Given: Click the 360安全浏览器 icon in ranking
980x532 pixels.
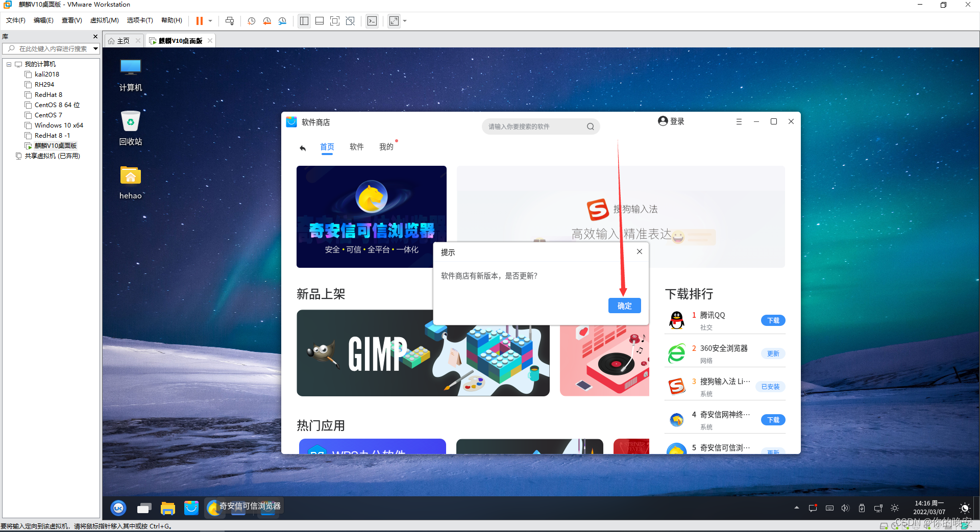Looking at the screenshot, I should click(x=677, y=353).
